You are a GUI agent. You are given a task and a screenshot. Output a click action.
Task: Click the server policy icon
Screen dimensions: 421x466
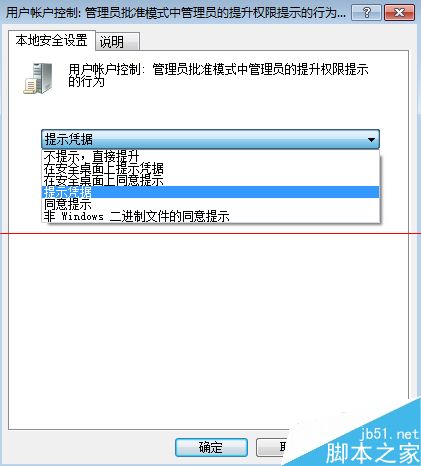[x=38, y=79]
